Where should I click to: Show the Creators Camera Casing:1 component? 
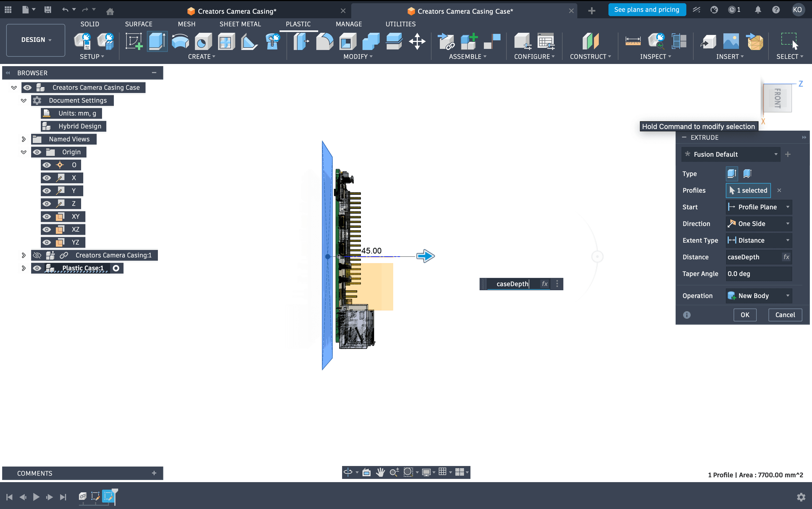37,255
